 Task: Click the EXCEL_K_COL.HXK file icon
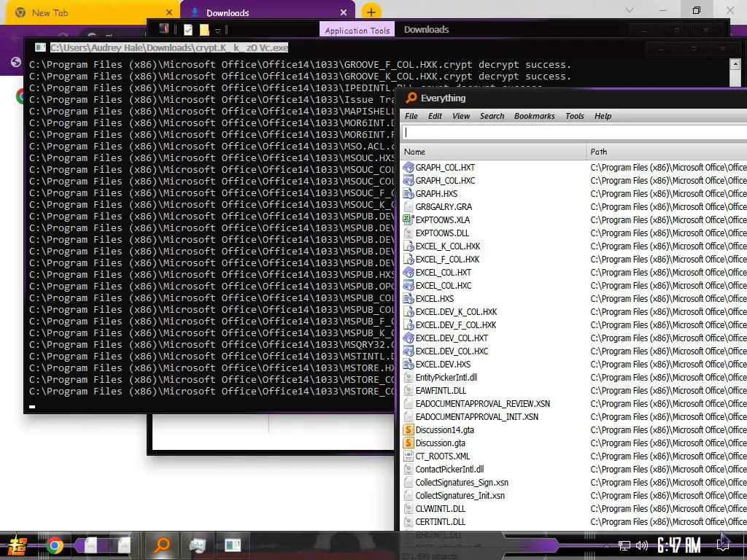tap(409, 246)
